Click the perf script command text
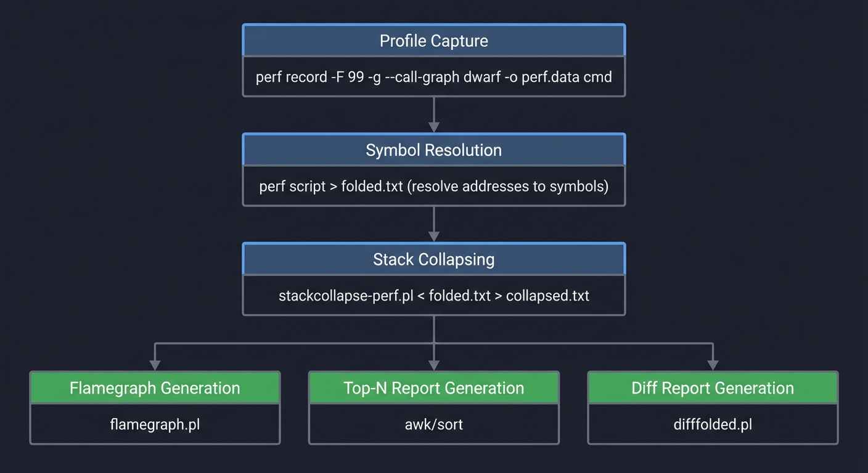The image size is (868, 473). (x=433, y=186)
